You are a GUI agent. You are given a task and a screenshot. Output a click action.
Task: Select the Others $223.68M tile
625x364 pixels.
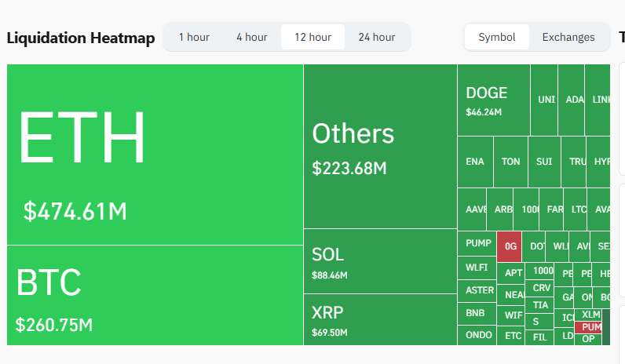coord(380,146)
